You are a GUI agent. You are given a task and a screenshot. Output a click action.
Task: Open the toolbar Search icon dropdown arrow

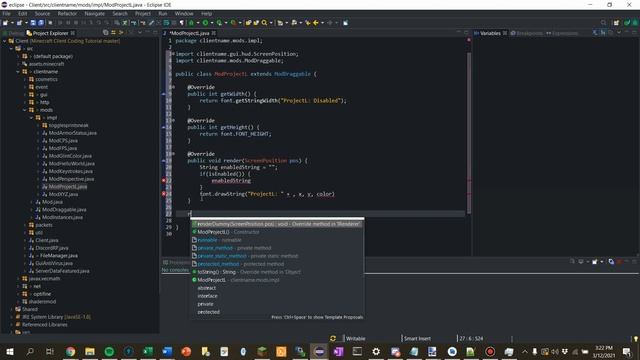click(x=271, y=23)
